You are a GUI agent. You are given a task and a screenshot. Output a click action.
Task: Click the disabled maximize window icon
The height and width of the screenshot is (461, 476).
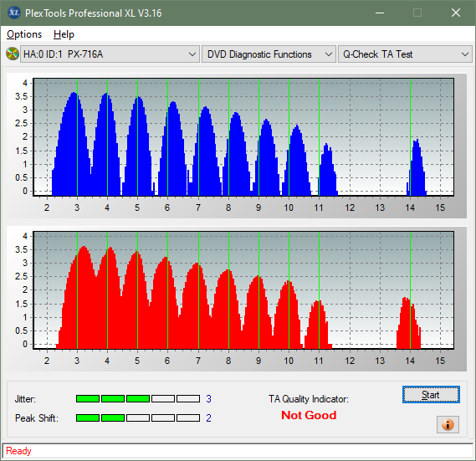(417, 13)
